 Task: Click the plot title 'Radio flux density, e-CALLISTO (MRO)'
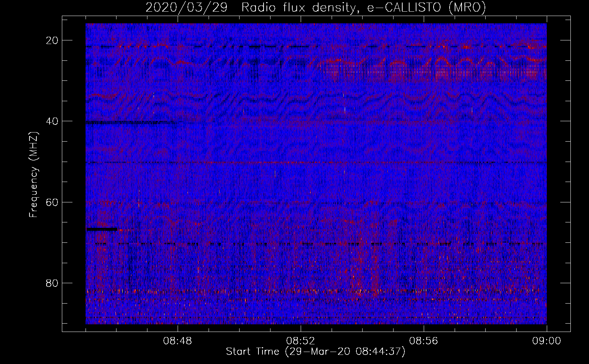click(x=363, y=7)
